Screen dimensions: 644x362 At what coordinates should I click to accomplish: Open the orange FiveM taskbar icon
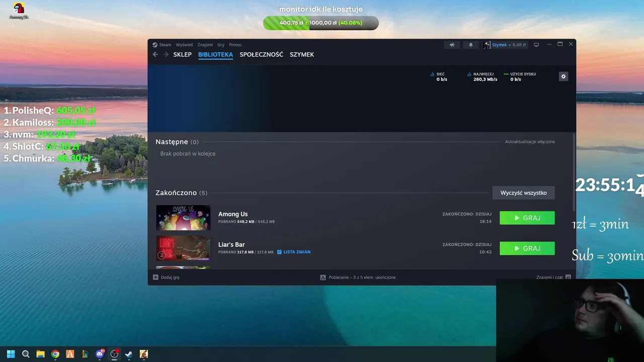(70, 354)
